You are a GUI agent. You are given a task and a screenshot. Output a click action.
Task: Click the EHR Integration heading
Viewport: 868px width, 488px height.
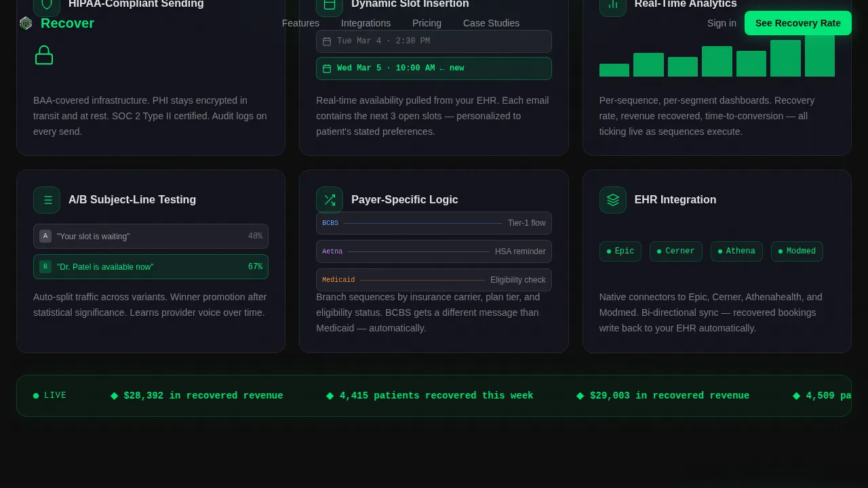click(675, 200)
